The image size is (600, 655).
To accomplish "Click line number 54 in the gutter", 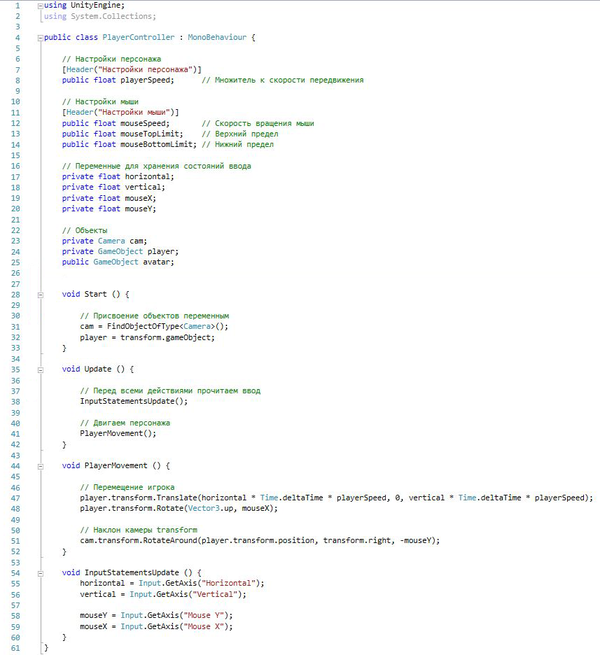I will click(17, 572).
